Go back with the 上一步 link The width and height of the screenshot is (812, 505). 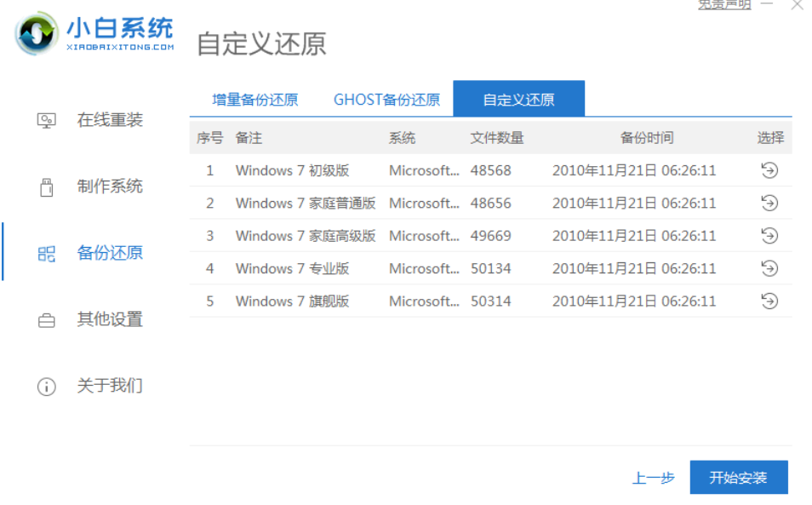(x=653, y=478)
